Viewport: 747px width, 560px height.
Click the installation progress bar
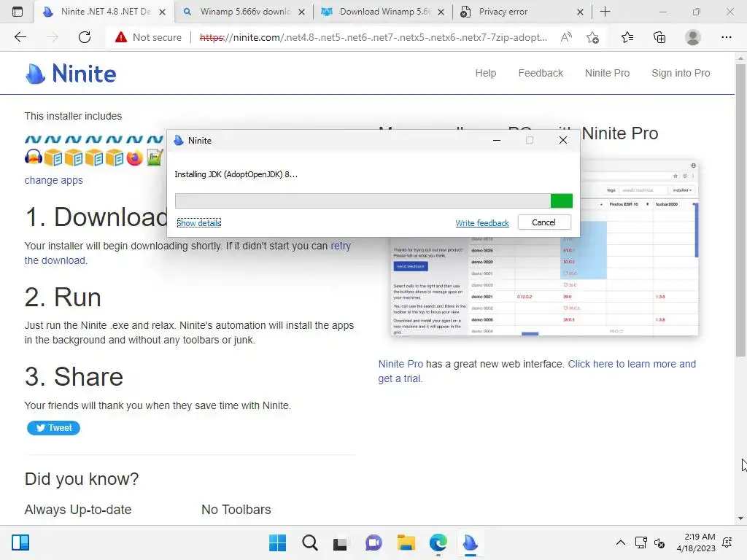373,201
